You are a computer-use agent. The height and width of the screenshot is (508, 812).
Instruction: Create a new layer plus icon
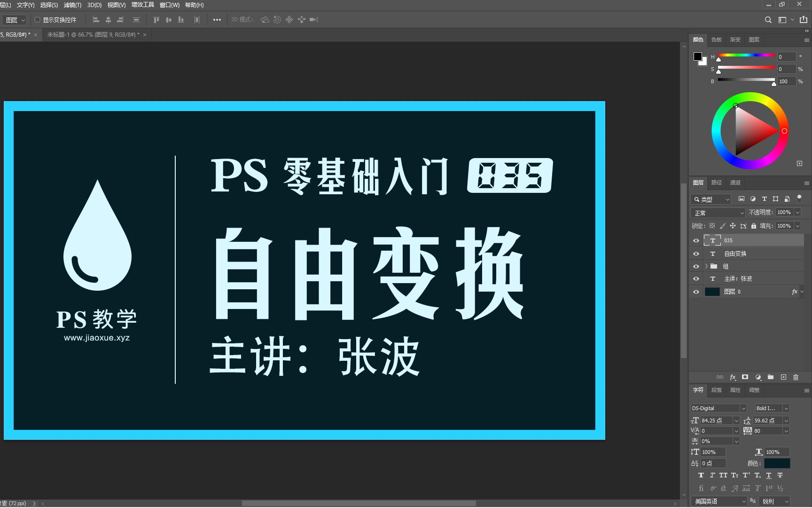click(x=783, y=377)
